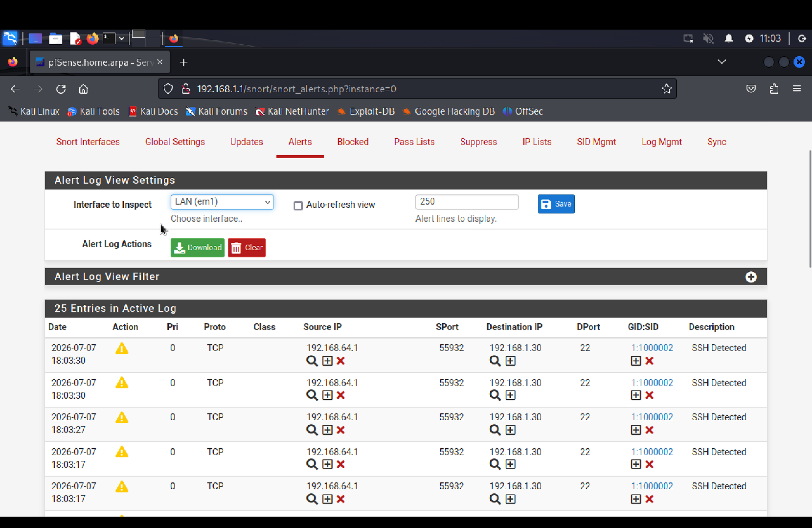Disable rule red X under first row GID:SID
Screen dimensions: 812x528
pyautogui.click(x=649, y=361)
